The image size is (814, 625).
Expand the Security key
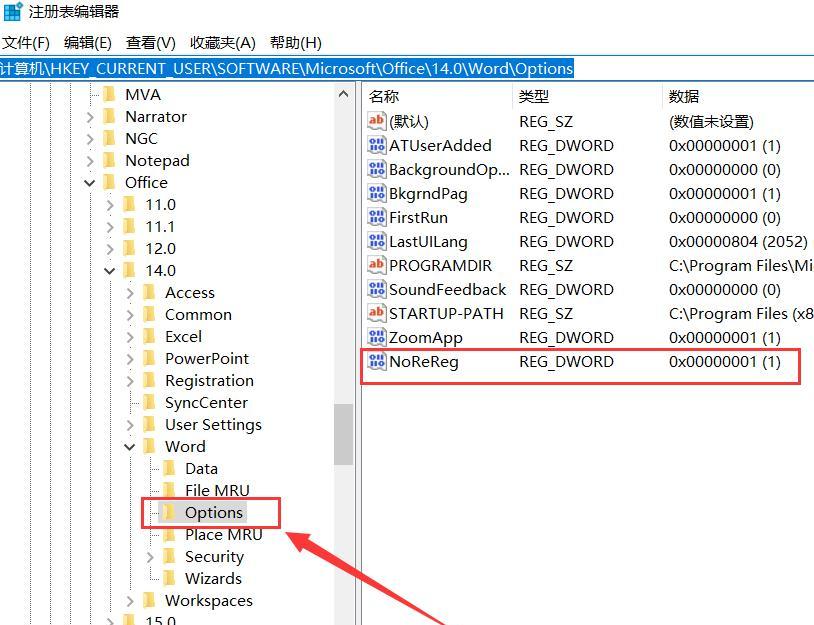tap(150, 557)
